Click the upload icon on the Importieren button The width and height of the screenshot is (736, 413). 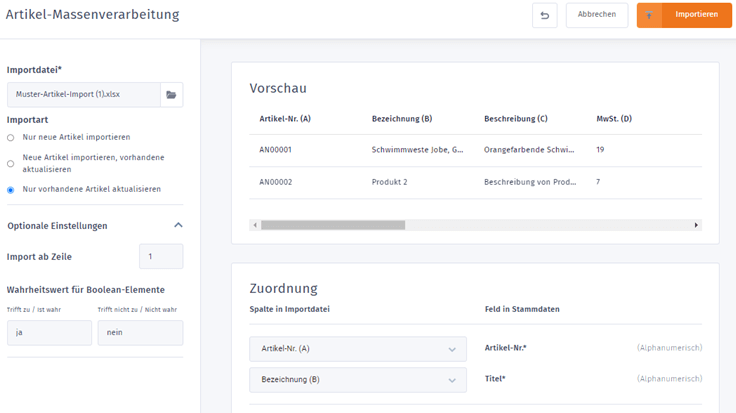coord(649,15)
